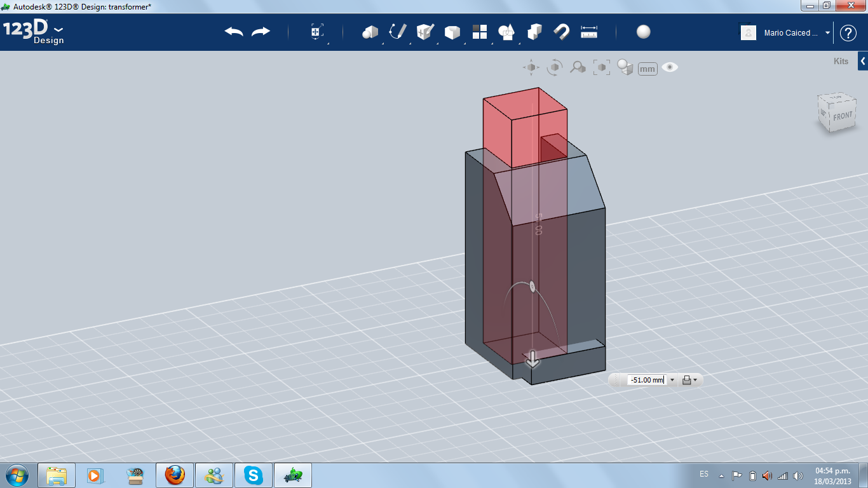Redo the last undone action
This screenshot has width=868, height=488.
(261, 32)
